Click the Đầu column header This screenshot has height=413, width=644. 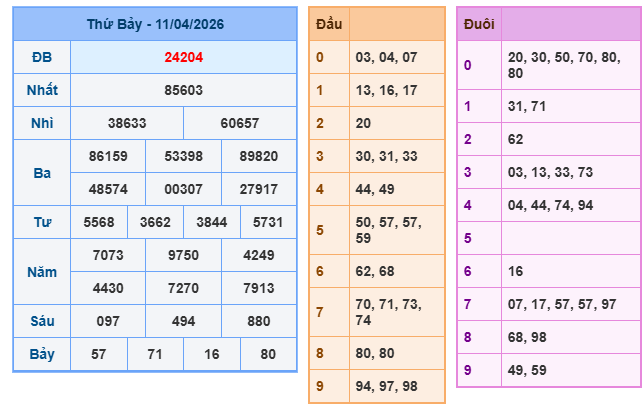(328, 24)
